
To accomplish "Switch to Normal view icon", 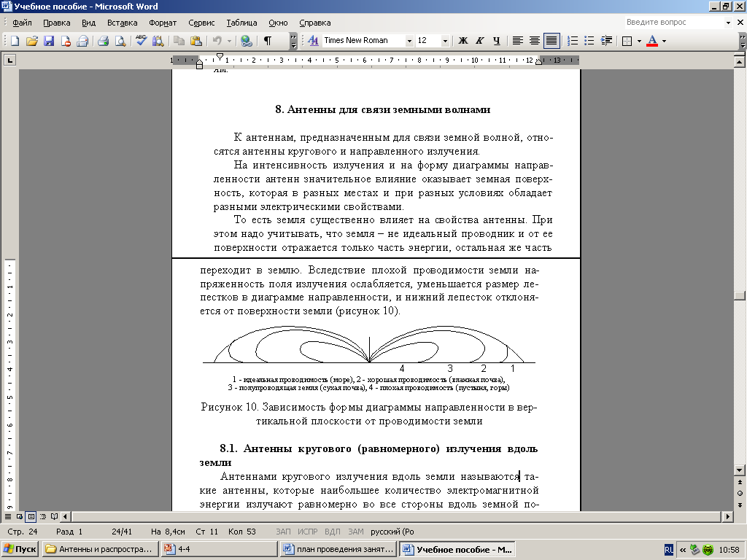I will point(8,516).
